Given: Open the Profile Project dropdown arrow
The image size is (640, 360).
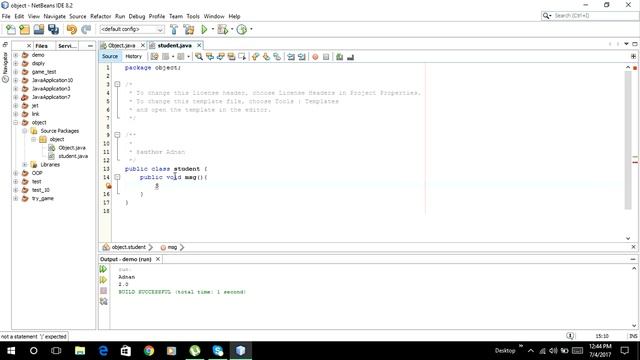Looking at the screenshot, I should coord(251,29).
